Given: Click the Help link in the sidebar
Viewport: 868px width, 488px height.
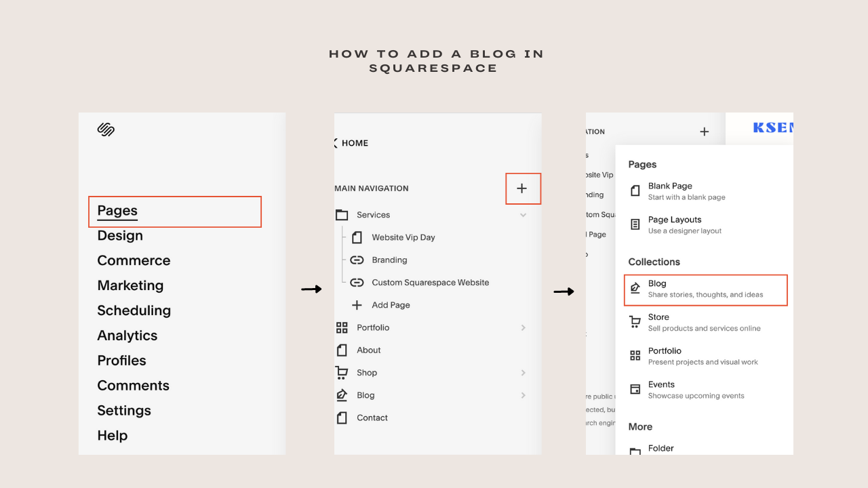Looking at the screenshot, I should point(113,435).
